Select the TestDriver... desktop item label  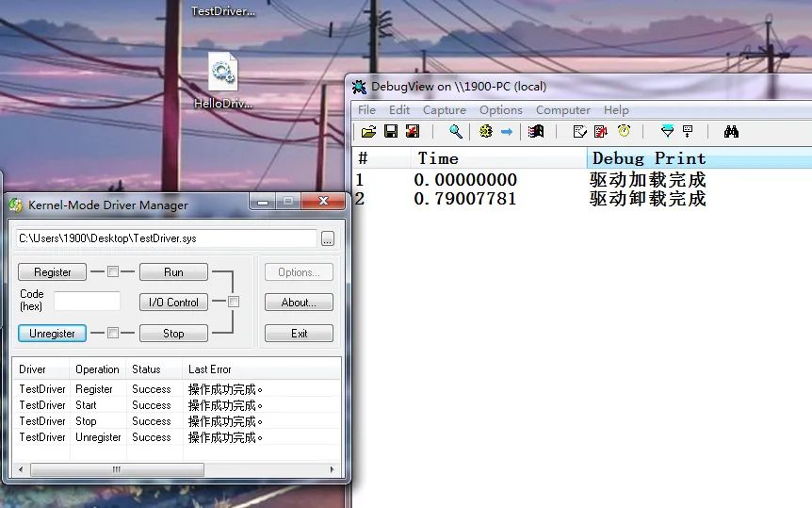(x=223, y=11)
